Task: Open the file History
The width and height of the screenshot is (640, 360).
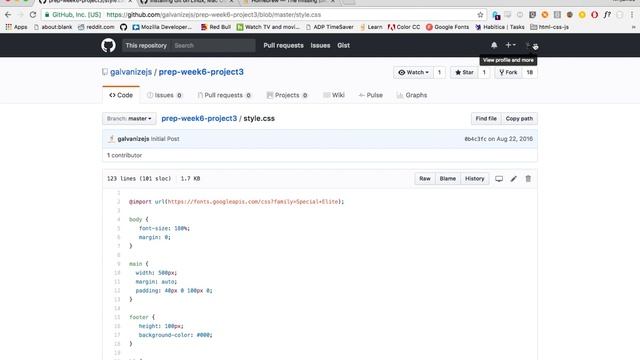Action: pos(474,178)
